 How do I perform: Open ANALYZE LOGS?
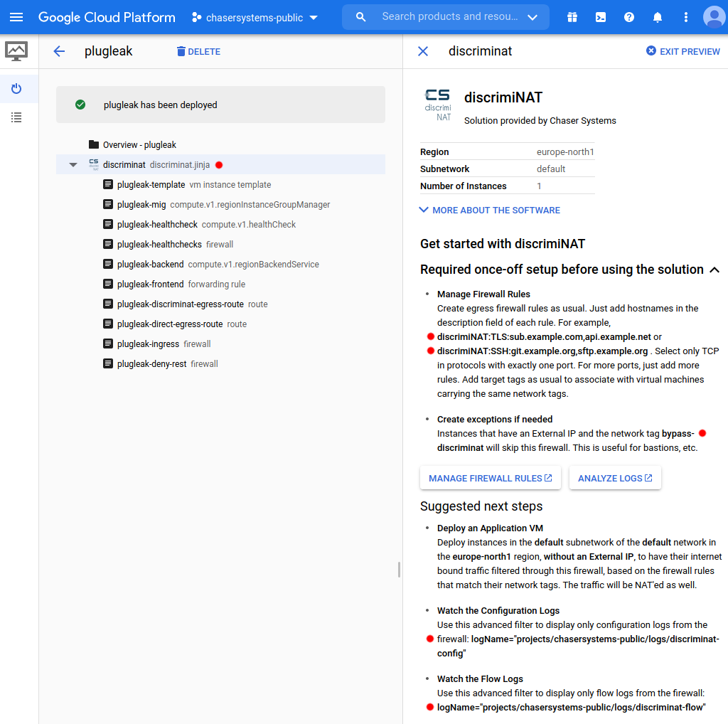click(x=614, y=477)
